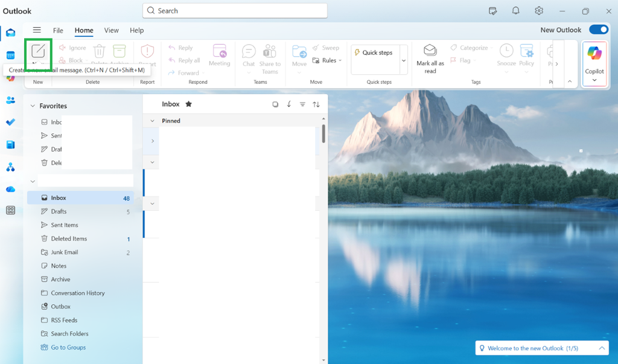Click the Teams Chat icon

pyautogui.click(x=249, y=51)
